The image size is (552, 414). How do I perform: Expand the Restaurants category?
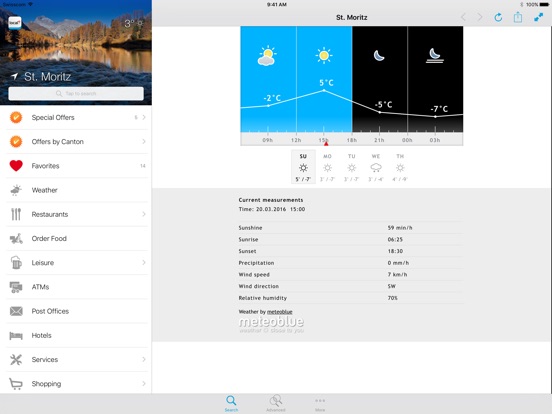(x=76, y=214)
